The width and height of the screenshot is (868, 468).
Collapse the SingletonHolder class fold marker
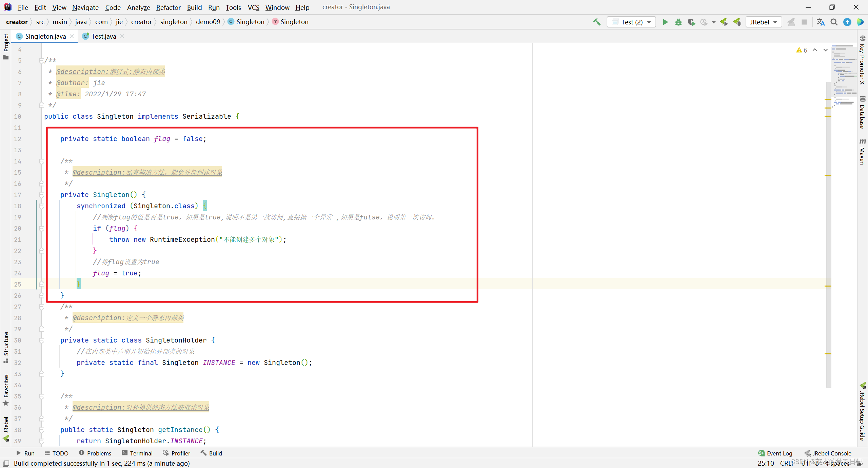click(41, 340)
